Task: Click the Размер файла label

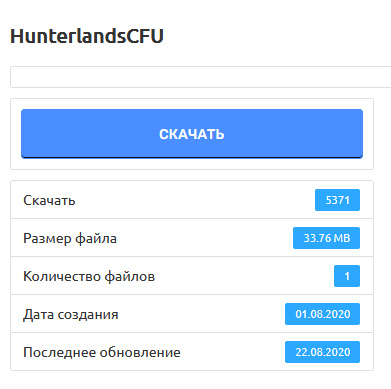Action: pos(70,239)
